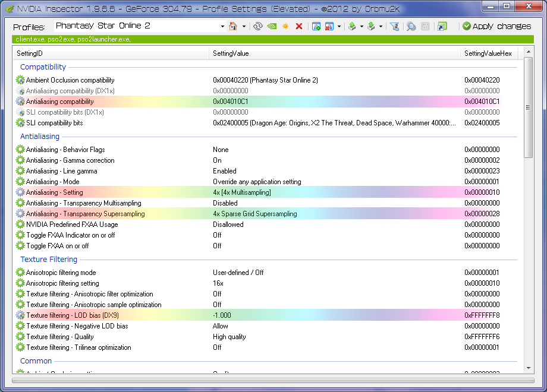
Task: Select the 'Toggle FXAA Indicator on or off' setting name
Action: click(71, 235)
